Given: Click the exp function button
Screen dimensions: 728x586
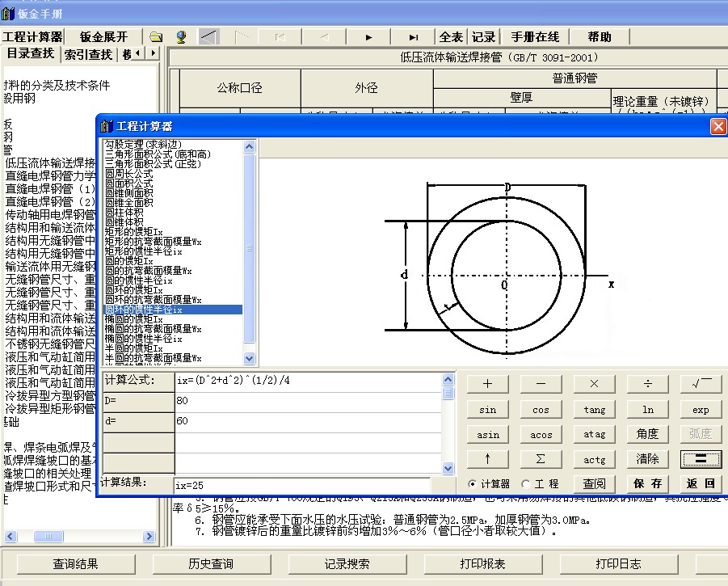Looking at the screenshot, I should (x=701, y=410).
